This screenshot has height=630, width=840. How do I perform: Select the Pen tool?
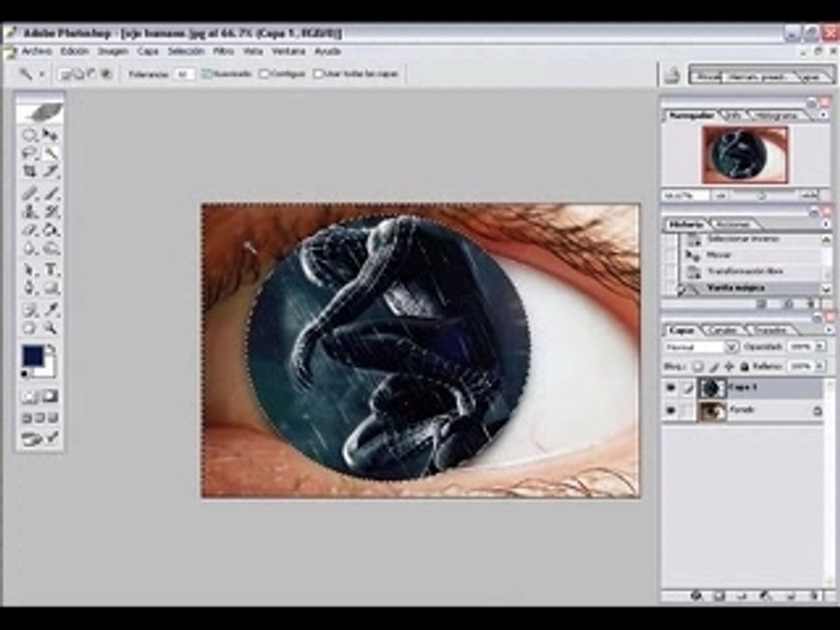[30, 288]
